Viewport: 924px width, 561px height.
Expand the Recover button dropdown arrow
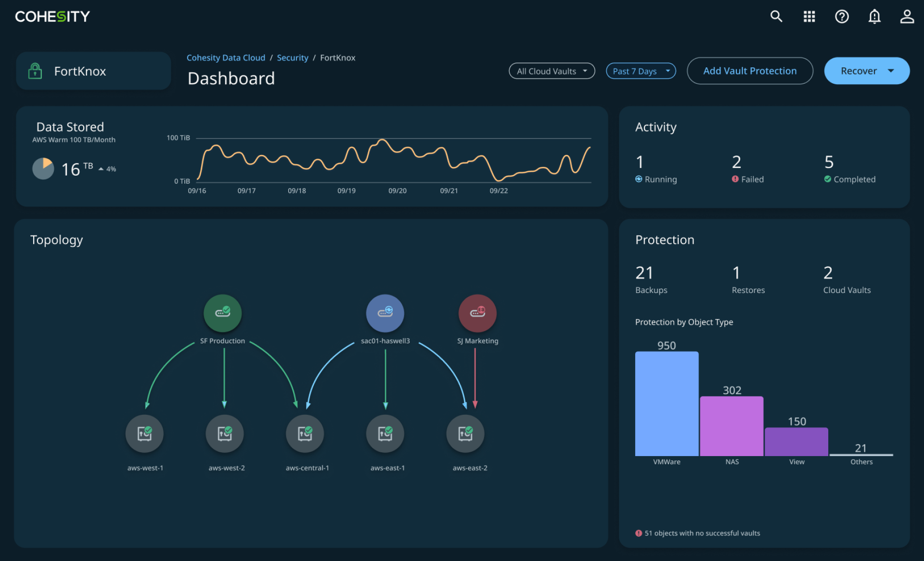pyautogui.click(x=891, y=71)
